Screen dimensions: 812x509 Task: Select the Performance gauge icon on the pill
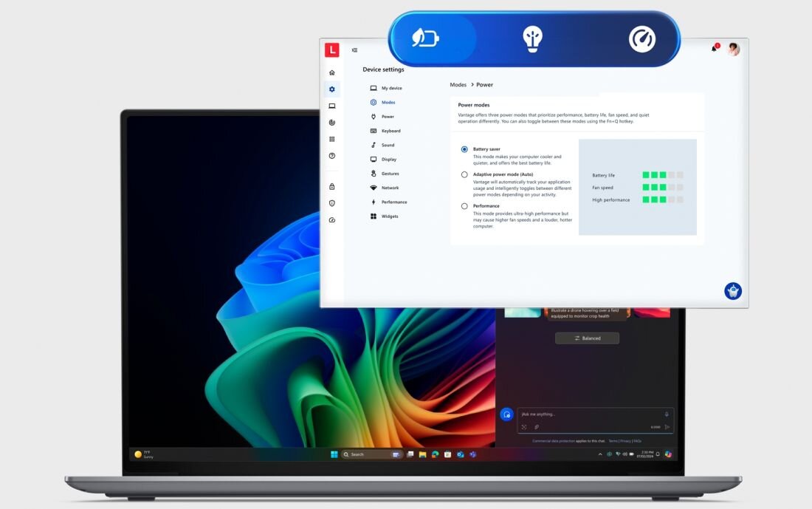point(641,39)
